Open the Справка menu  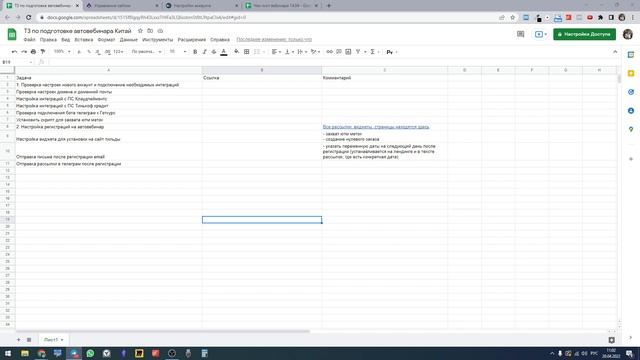point(220,40)
